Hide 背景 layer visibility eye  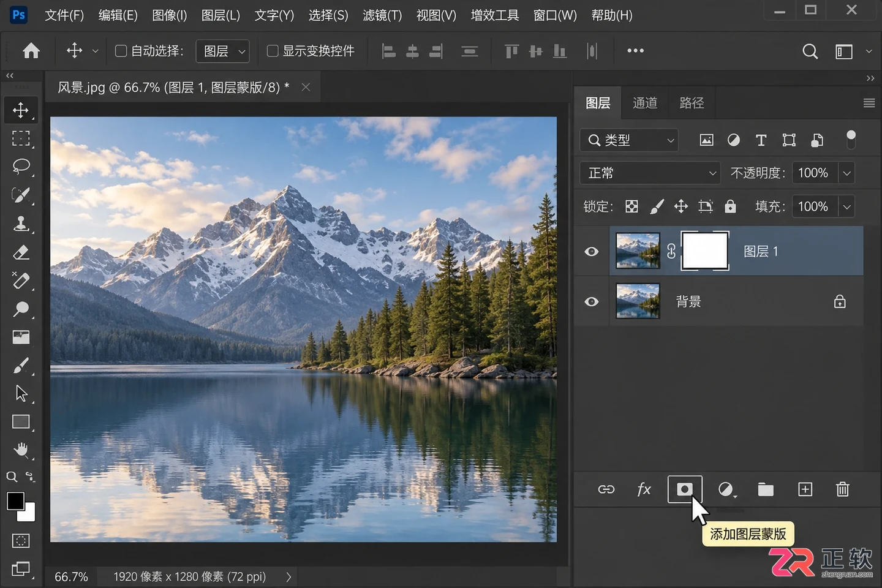click(x=591, y=301)
